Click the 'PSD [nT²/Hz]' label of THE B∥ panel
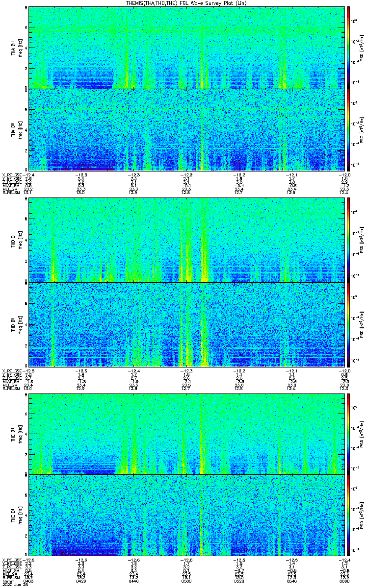Image resolution: width=368 pixels, height=588 pixels. (362, 515)
